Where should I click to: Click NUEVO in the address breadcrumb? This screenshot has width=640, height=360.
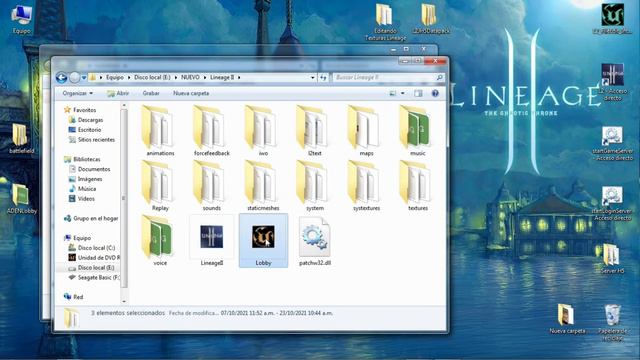pos(190,77)
